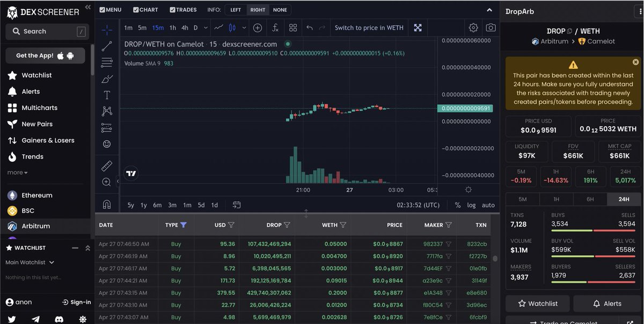This screenshot has width=644, height=324.
Task: Add pair to Watchlist button
Action: tap(538, 304)
